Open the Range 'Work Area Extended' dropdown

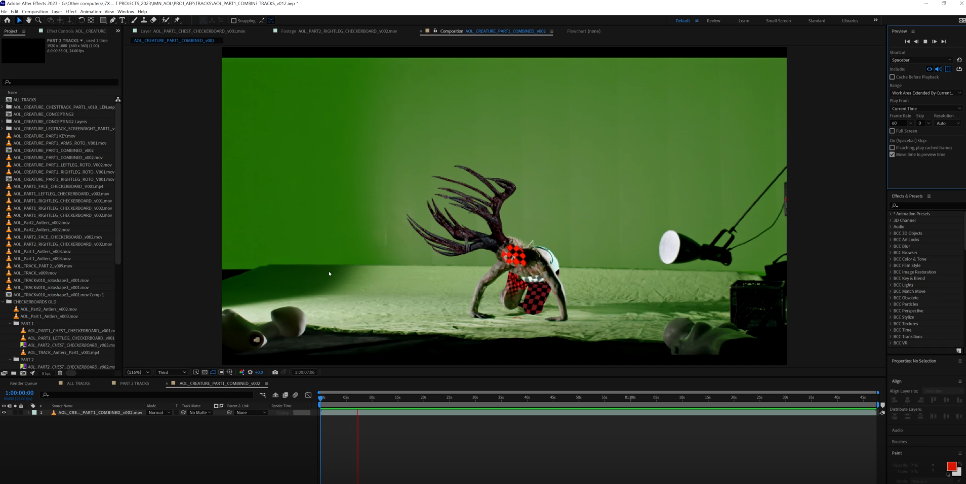(x=927, y=93)
